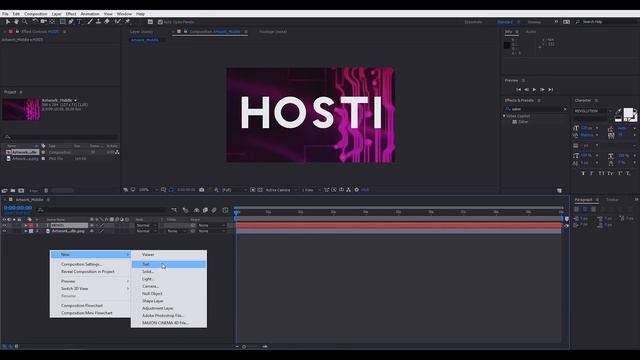Viewport: 640px width, 360px height.
Task: Choose Solid... from the New submenu
Action: [x=169, y=272]
